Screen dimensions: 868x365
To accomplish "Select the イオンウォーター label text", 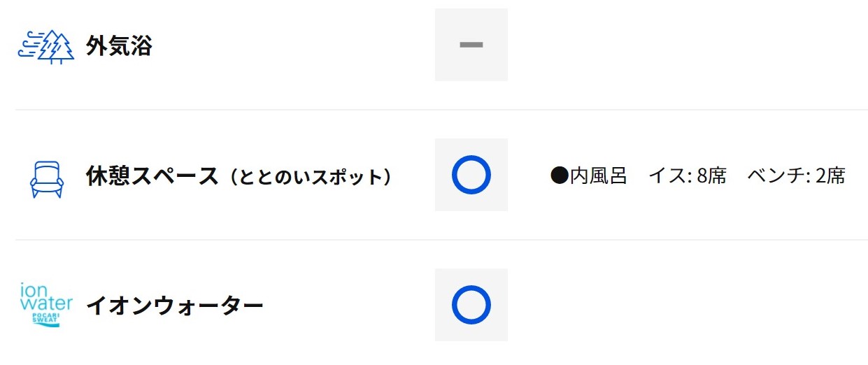I will pos(175,306).
